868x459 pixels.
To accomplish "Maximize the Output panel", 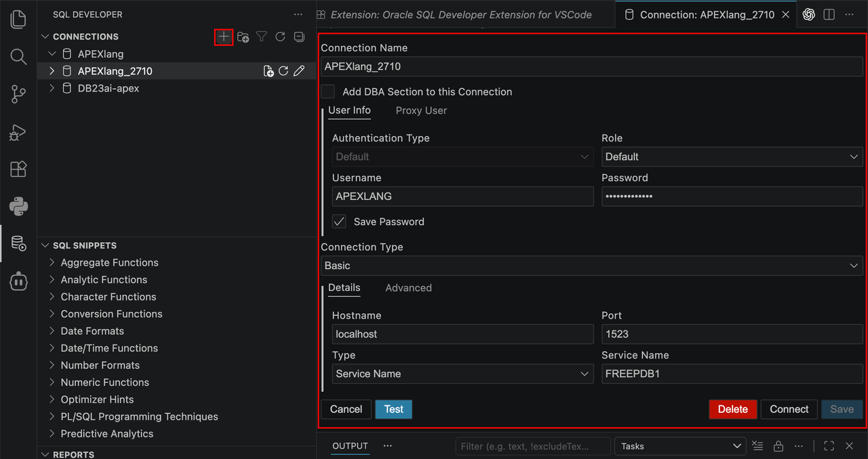I will point(829,446).
